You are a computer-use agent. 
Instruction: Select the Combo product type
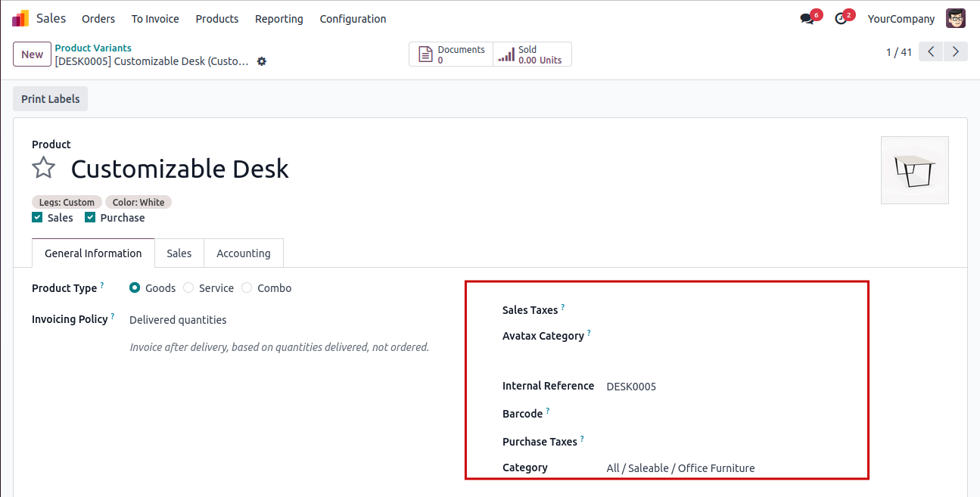[247, 288]
